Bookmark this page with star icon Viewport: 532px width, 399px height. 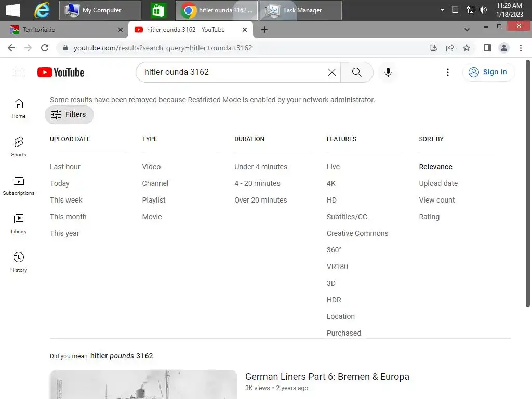click(x=467, y=48)
